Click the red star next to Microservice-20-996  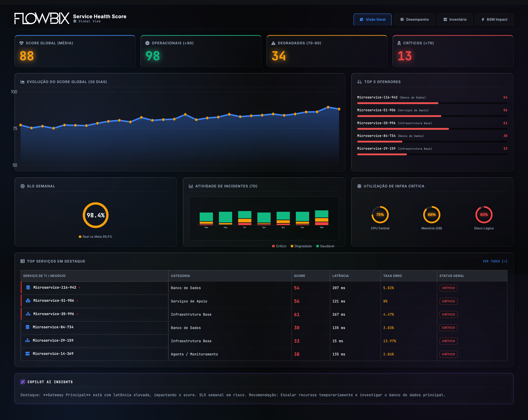(77, 314)
